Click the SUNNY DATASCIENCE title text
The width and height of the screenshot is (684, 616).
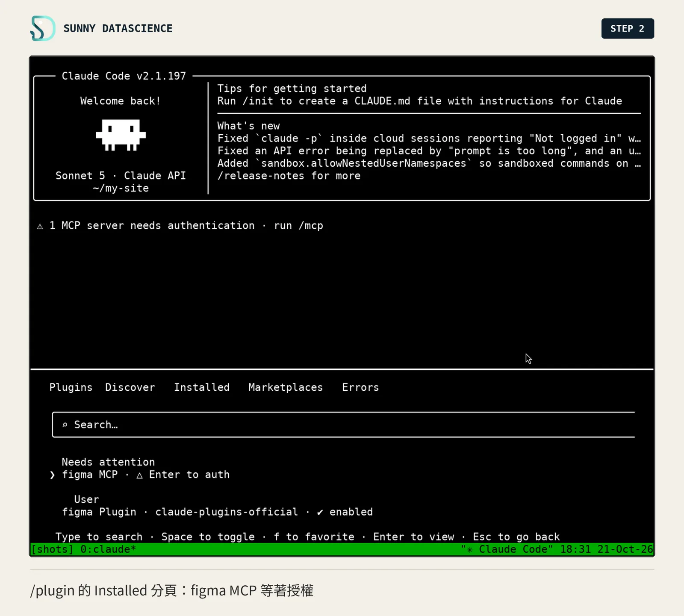click(118, 29)
